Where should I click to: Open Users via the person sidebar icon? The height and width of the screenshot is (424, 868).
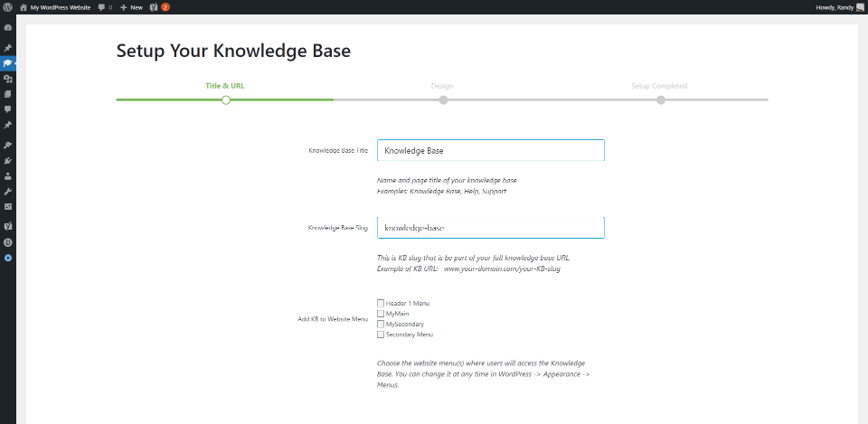pos(7,176)
